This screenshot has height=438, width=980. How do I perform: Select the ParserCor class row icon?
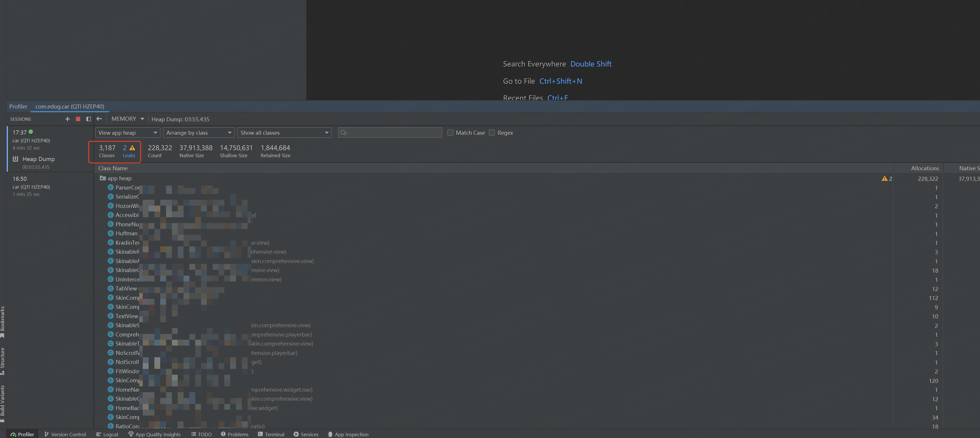click(111, 188)
